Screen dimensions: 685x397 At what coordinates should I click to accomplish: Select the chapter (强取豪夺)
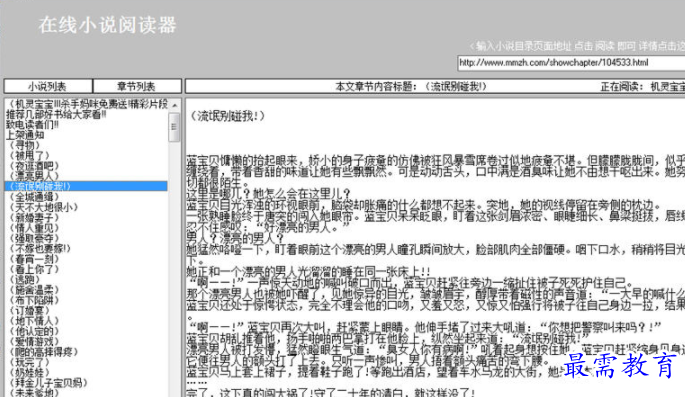35,238
